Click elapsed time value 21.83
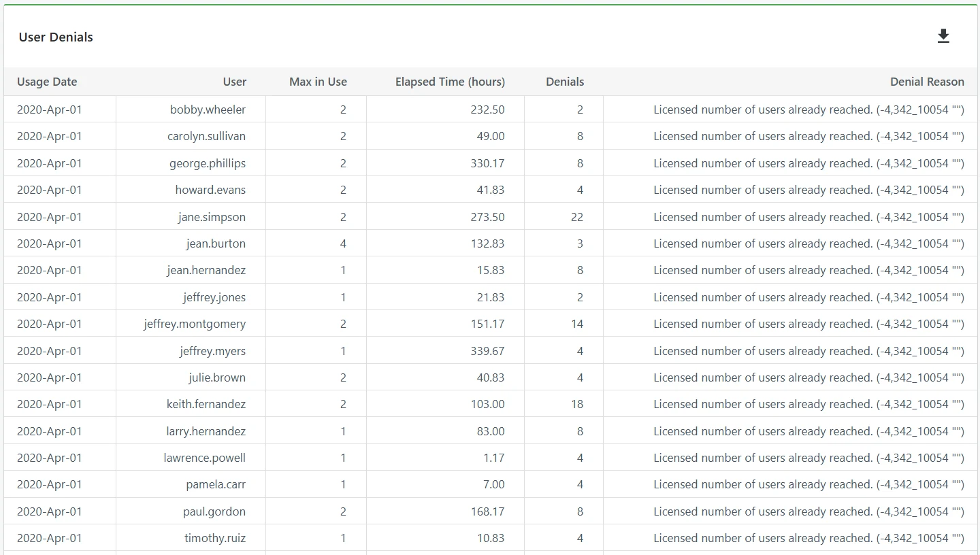980x555 pixels. (491, 297)
